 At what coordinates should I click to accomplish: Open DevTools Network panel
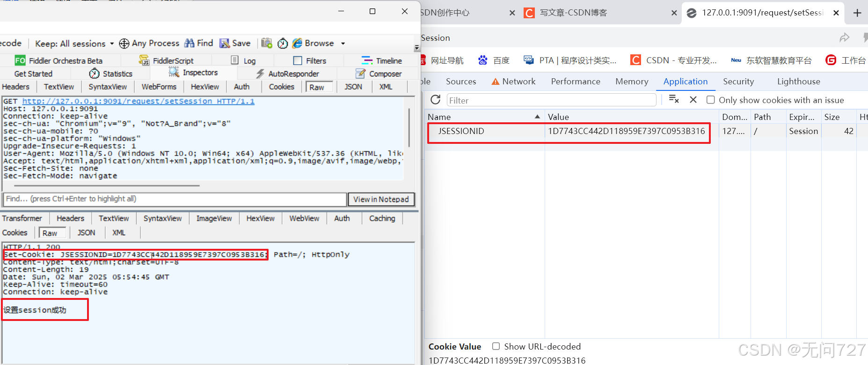[x=514, y=82]
